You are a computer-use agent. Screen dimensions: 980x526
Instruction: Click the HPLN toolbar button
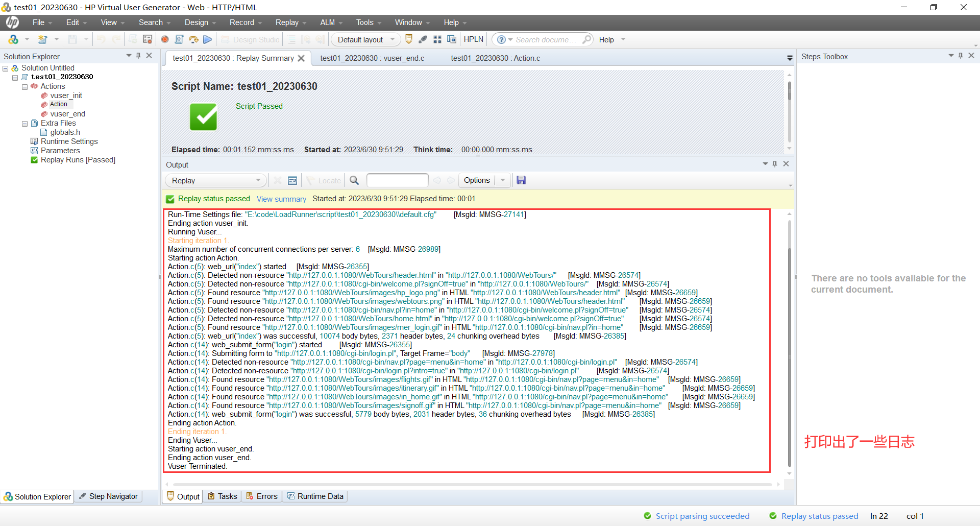click(x=473, y=39)
